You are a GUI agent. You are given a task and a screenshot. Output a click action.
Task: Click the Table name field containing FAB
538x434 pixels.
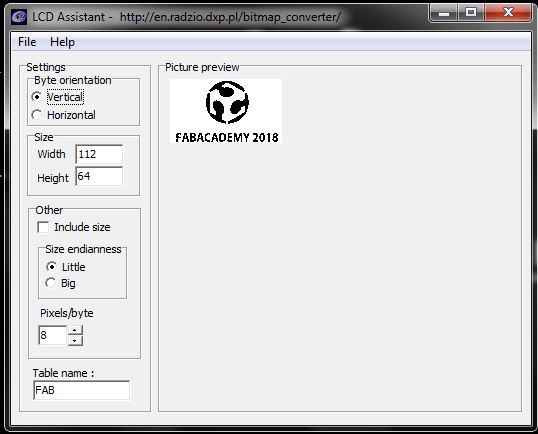pyautogui.click(x=82, y=390)
